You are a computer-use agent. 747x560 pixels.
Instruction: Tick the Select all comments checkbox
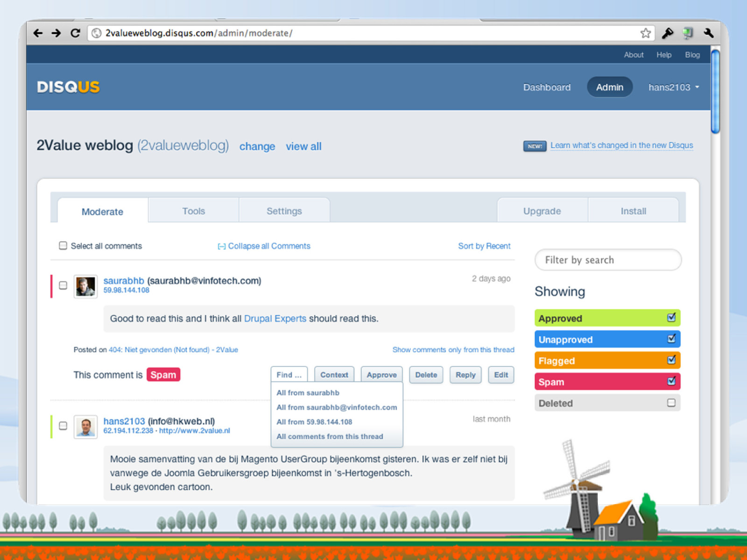tap(63, 245)
